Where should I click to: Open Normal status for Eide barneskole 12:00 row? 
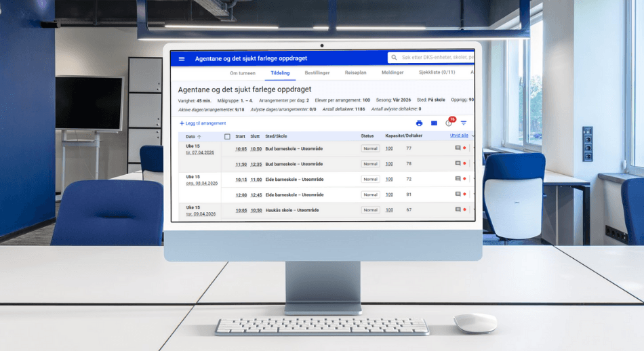click(370, 194)
